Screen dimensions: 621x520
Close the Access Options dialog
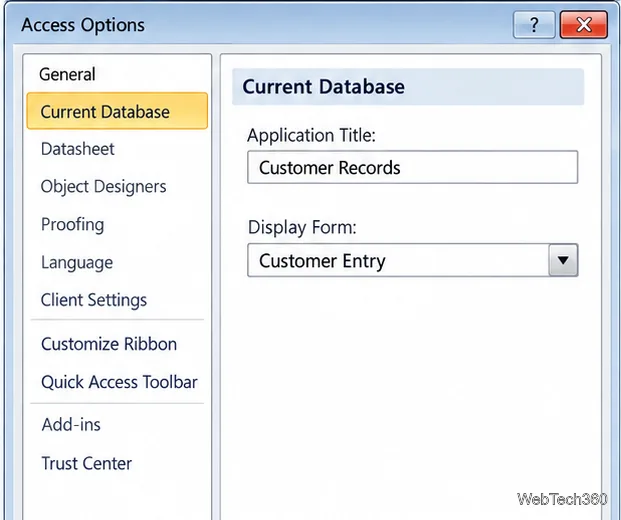point(584,25)
